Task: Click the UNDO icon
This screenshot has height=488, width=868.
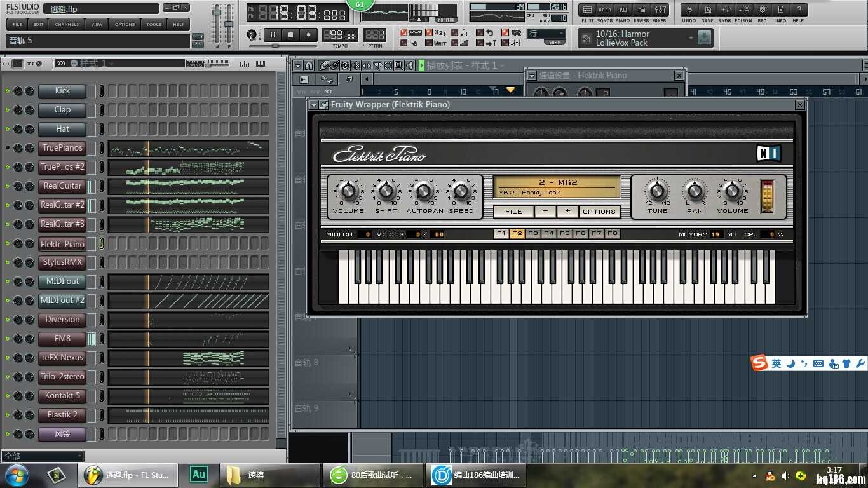Action: click(x=689, y=10)
